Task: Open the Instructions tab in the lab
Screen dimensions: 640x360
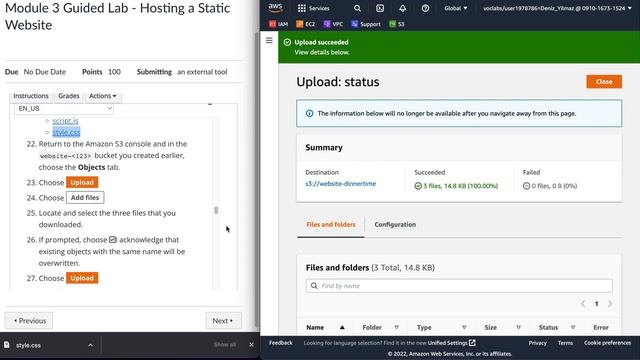Action: click(x=31, y=96)
